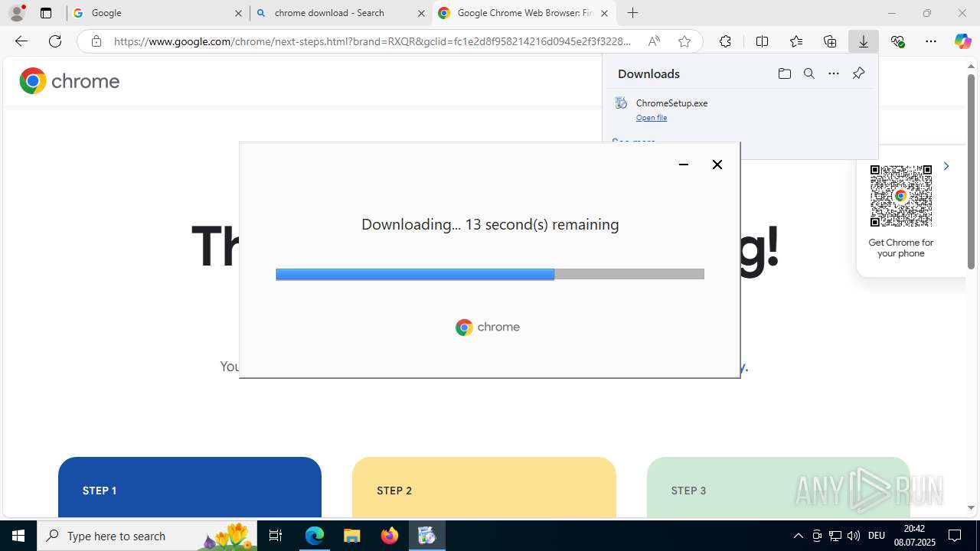Close the Google tab
This screenshot has height=551, width=980.
click(238, 13)
